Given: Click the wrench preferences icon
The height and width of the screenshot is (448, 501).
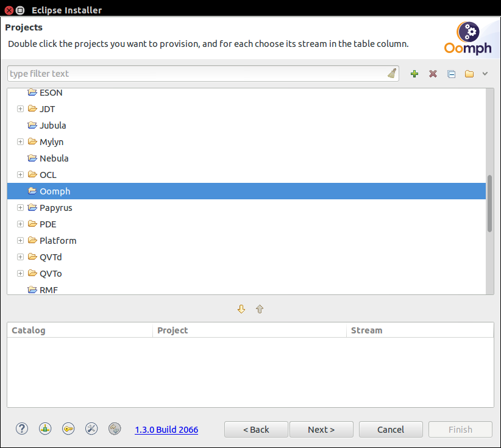Looking at the screenshot, I should 91,429.
